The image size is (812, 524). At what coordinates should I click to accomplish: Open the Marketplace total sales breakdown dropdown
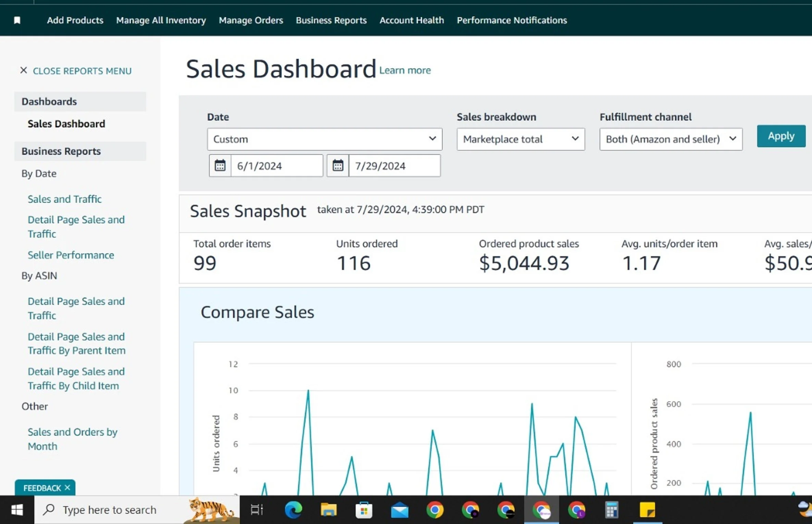tap(520, 139)
